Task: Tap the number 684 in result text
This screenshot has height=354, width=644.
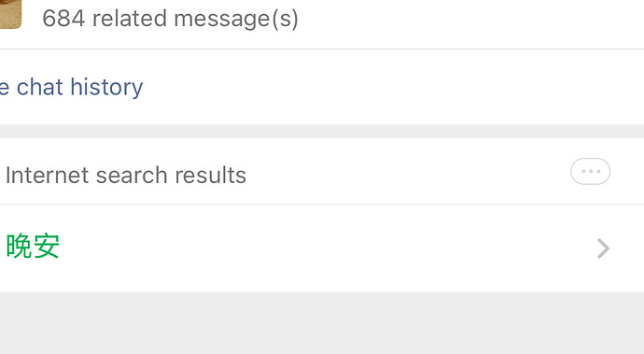Action: (x=63, y=19)
